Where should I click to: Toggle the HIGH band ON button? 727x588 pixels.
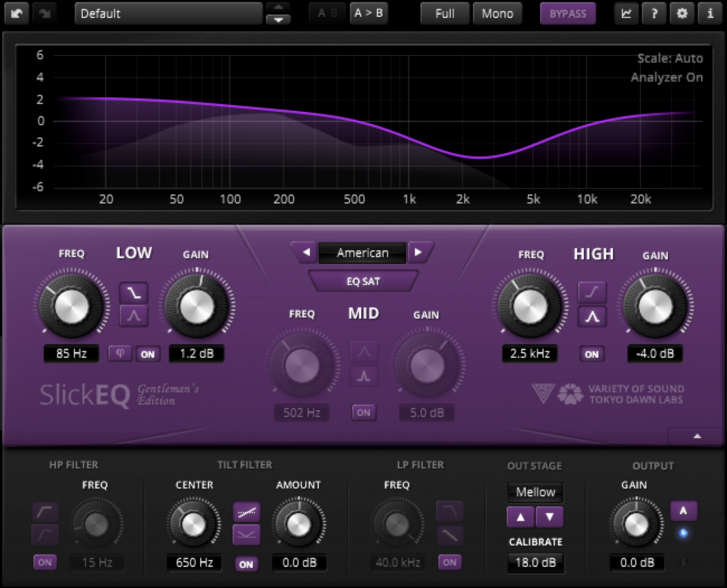tap(592, 354)
